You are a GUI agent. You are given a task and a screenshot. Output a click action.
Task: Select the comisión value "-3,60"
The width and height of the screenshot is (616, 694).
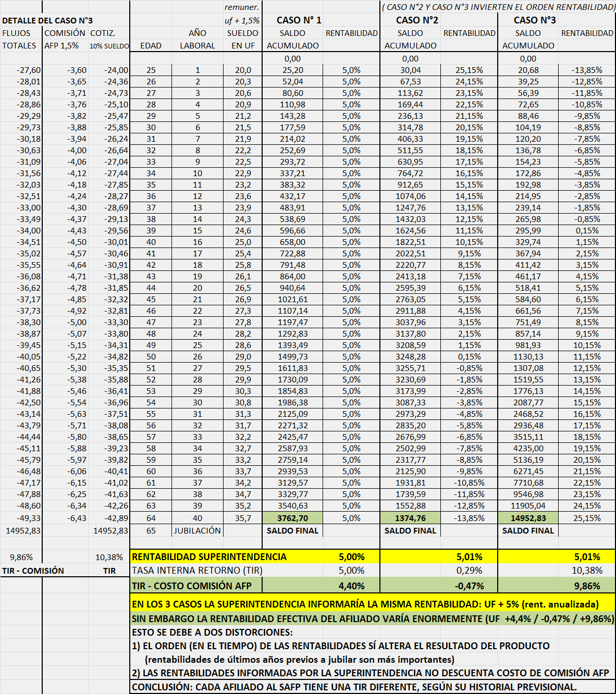point(77,70)
